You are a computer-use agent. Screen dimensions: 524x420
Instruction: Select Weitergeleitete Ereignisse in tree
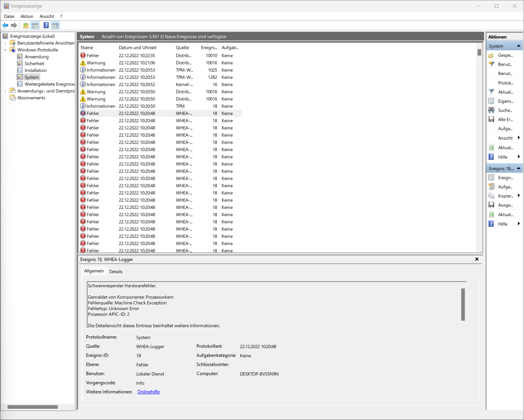coord(49,84)
